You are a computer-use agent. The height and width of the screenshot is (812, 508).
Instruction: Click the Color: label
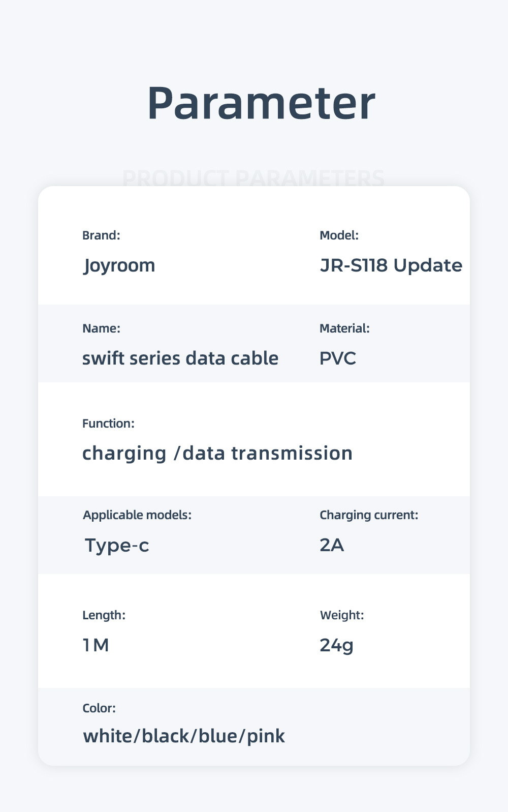99,708
